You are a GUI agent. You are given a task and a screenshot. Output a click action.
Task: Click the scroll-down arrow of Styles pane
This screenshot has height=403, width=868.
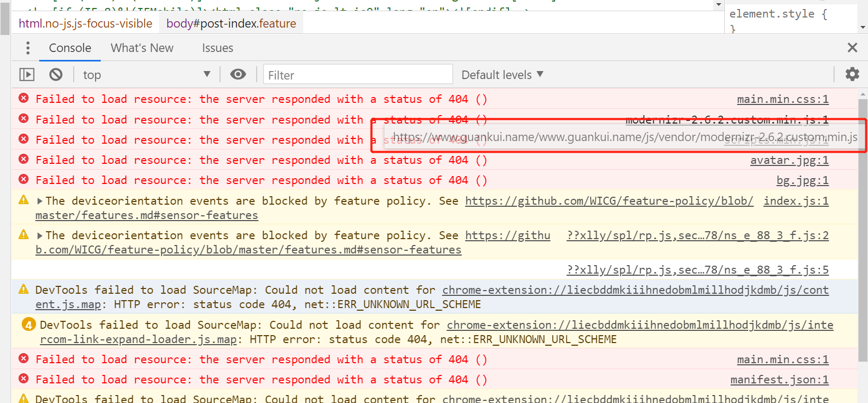(x=863, y=27)
